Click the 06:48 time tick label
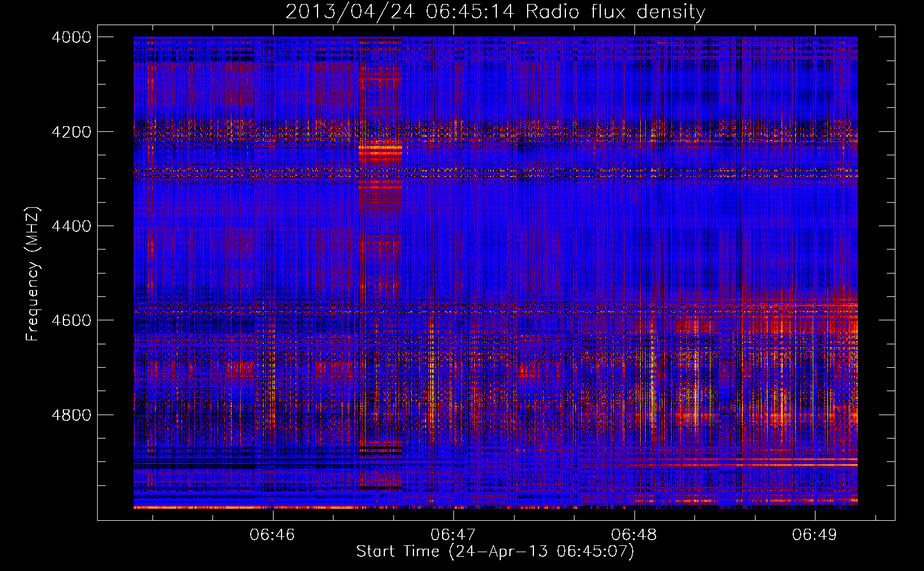This screenshot has width=924, height=571. pyautogui.click(x=634, y=534)
